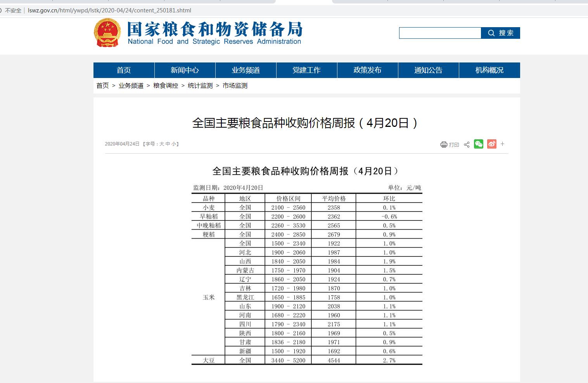Screen dimensions: 588x383
Task: Share article via the Weibo icon
Action: (491, 144)
